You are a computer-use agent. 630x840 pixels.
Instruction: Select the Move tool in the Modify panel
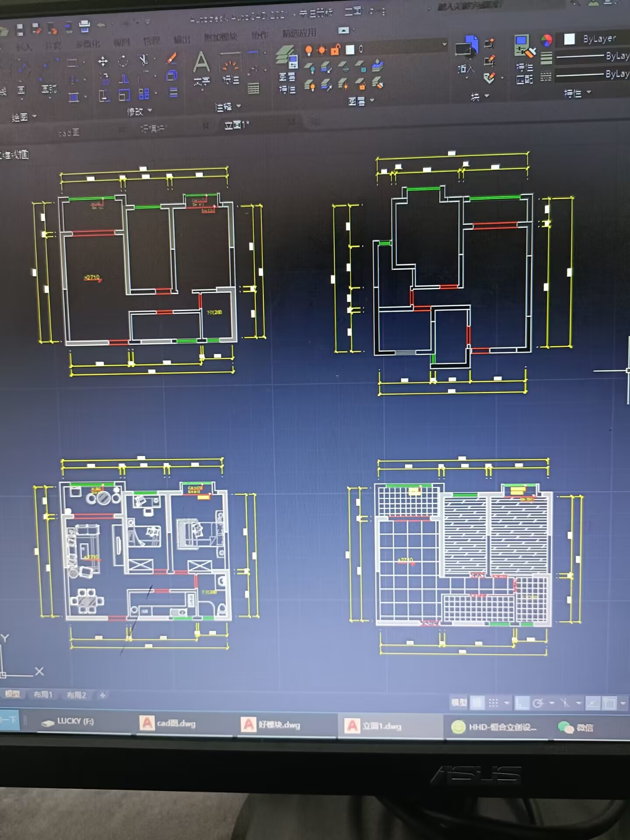[103, 61]
